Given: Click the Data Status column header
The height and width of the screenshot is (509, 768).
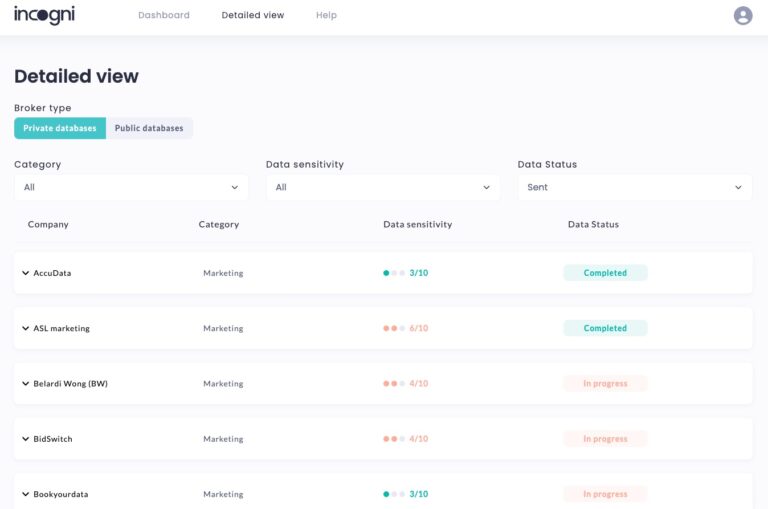Looking at the screenshot, I should [593, 225].
